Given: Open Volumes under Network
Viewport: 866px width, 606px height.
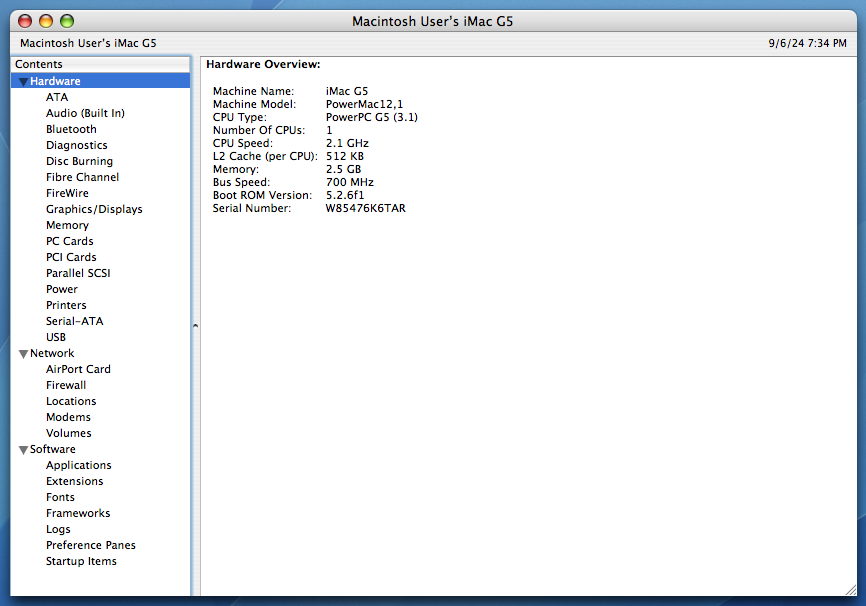Looking at the screenshot, I should click(69, 434).
